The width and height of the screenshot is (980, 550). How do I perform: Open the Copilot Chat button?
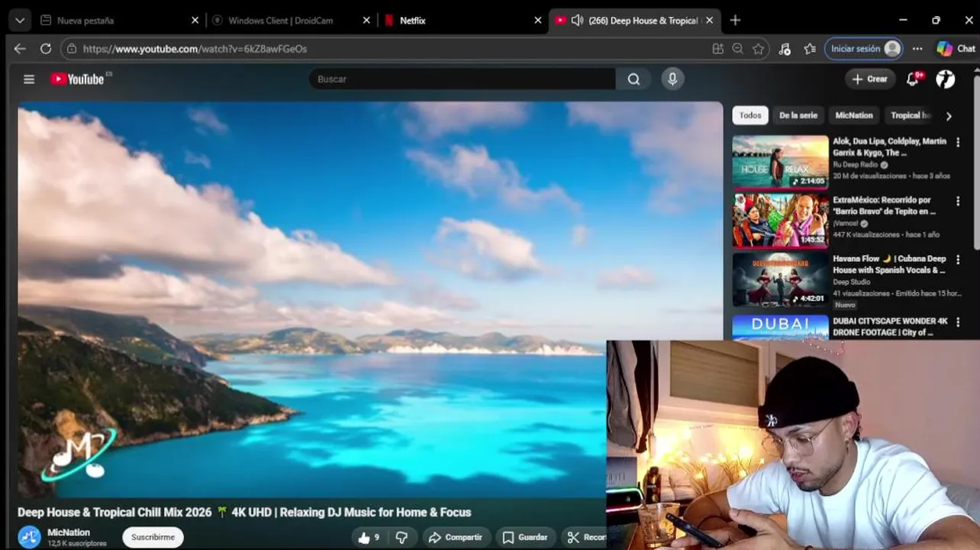[956, 48]
